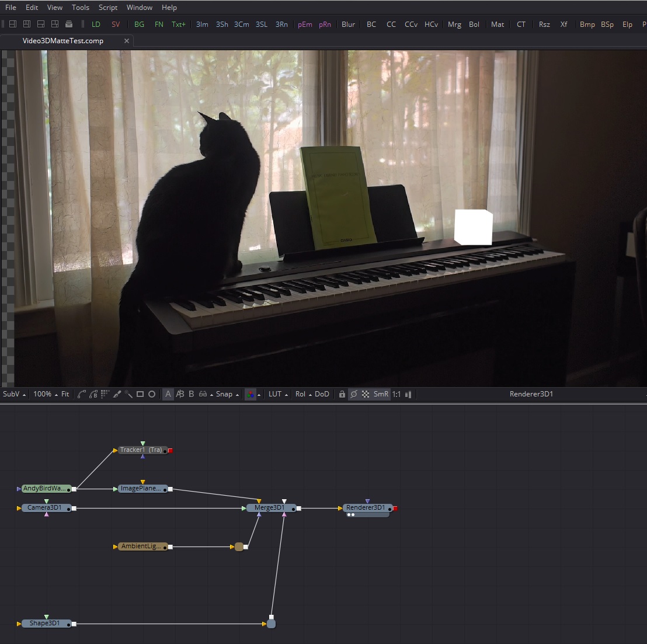Open the File menu
Screen dimensions: 647x644
(x=11, y=8)
